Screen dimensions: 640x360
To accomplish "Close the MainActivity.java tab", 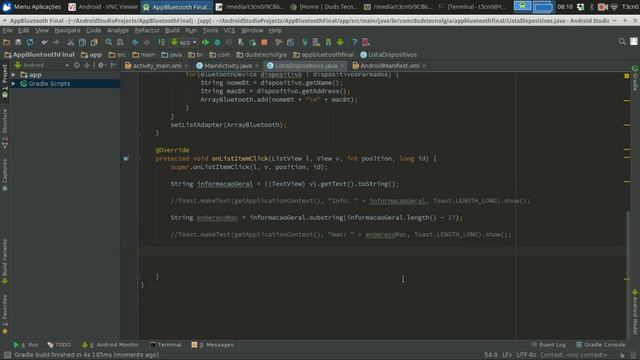I will [257, 66].
